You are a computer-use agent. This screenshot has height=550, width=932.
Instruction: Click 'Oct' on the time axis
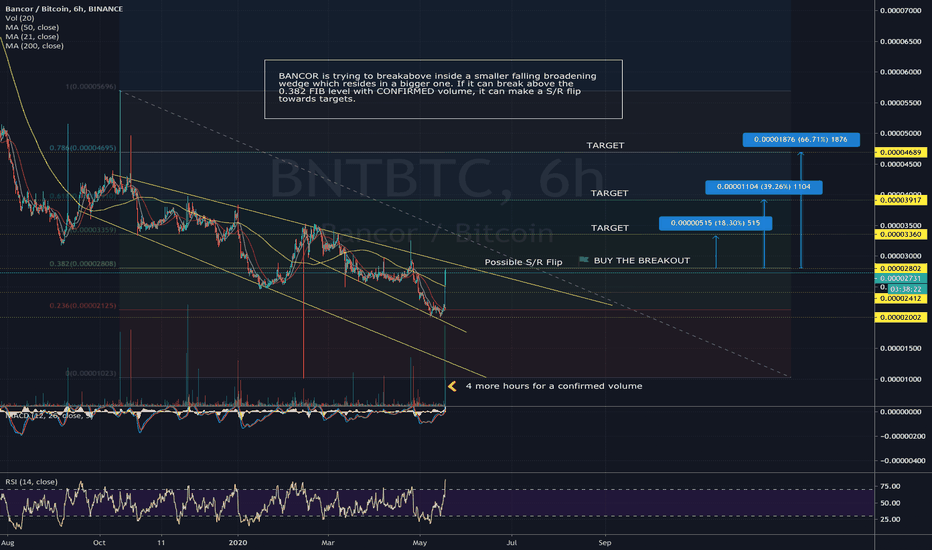pyautogui.click(x=99, y=542)
